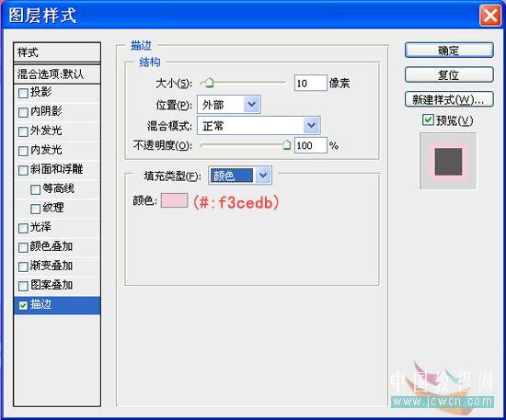Enable the 图案叠加 checkbox
The height and width of the screenshot is (420, 506).
click(23, 286)
